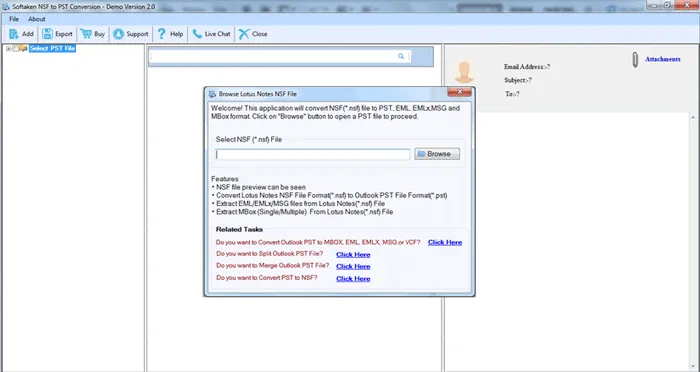The height and width of the screenshot is (372, 700).
Task: Click "Do you want to Merge Outlook PST File?" text
Action: pos(273,266)
